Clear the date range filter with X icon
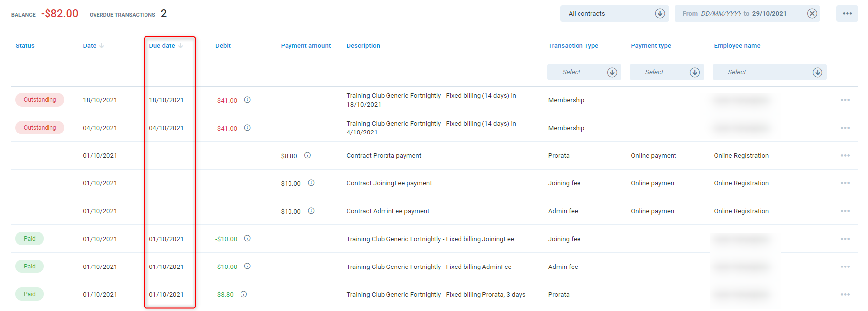 pos(812,14)
